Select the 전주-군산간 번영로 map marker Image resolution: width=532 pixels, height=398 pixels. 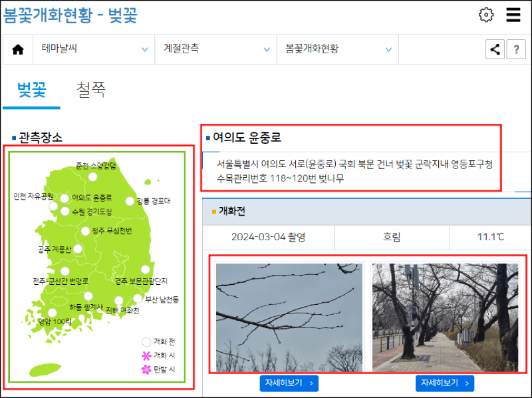[65, 272]
